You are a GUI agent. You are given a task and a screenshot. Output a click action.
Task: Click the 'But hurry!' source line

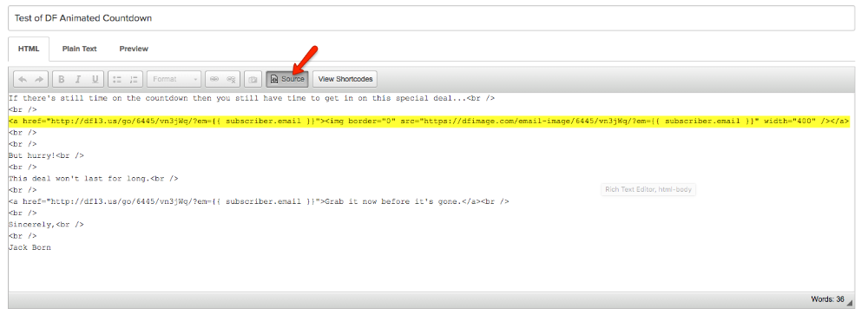[x=46, y=155]
